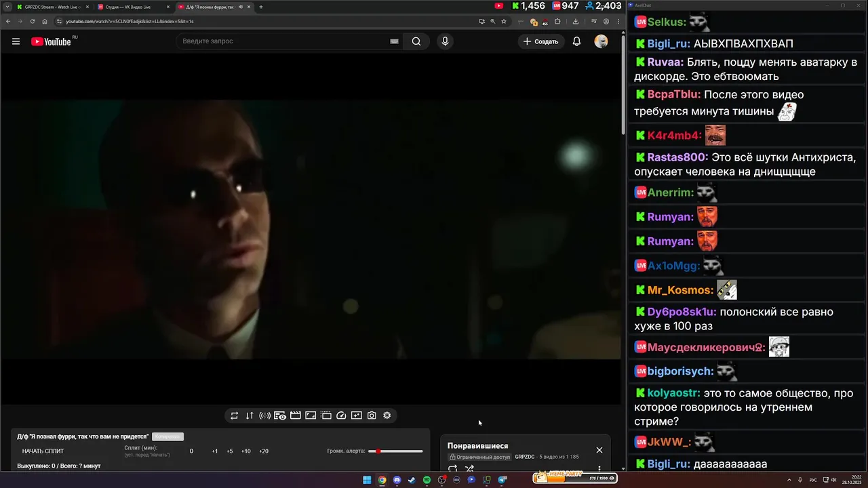Open the playlist panel three-dot options
Viewport: 868px width, 488px height.
pos(599,468)
